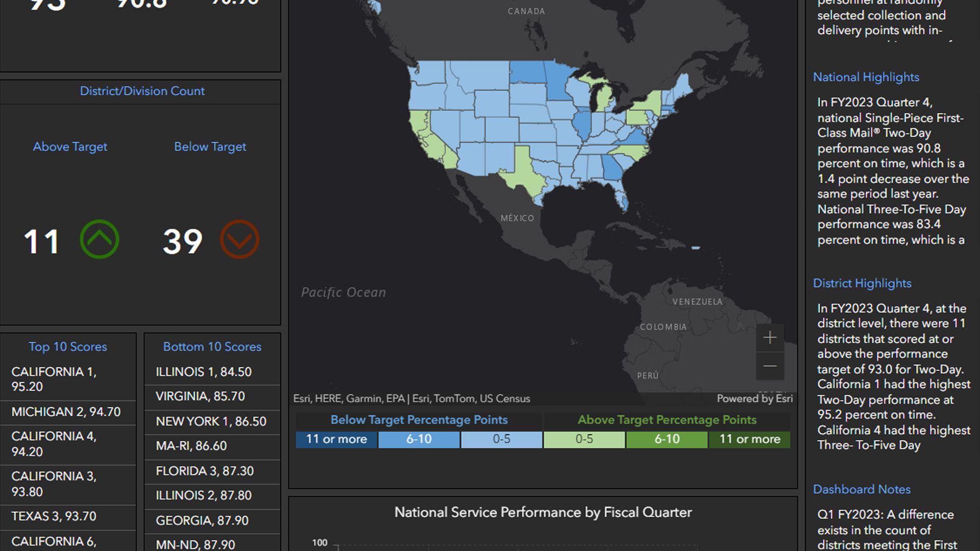Select MICHIGAN 2, 94.70 list entry
The height and width of the screenshot is (551, 980).
coord(66,412)
